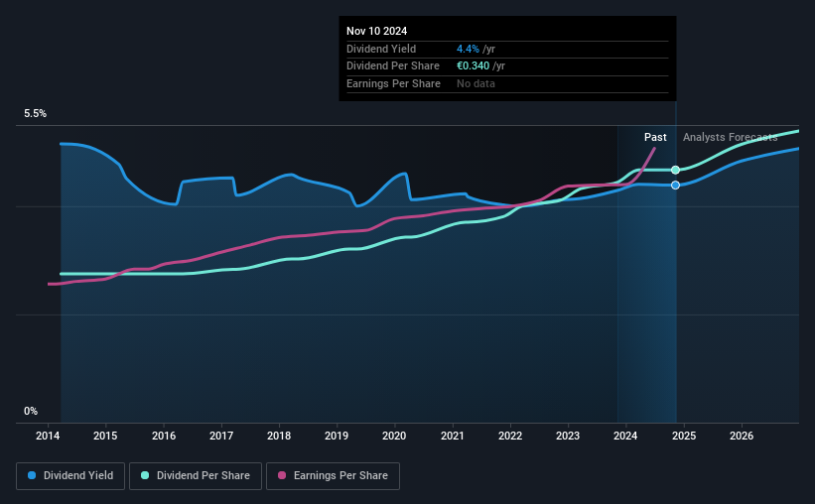Click the 0% y-axis label

[31, 411]
